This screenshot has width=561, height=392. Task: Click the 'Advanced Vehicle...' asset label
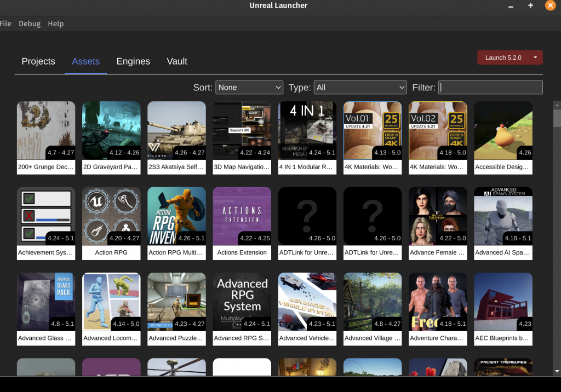307,338
